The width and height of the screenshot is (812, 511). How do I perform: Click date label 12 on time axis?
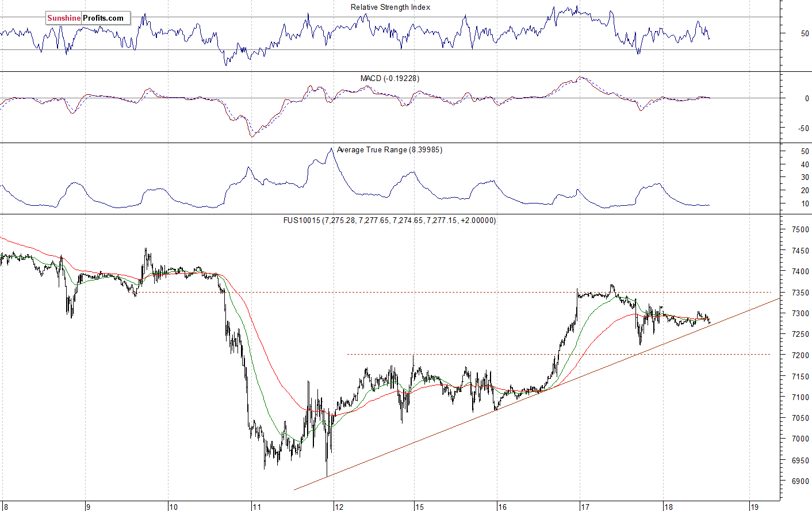[339, 507]
